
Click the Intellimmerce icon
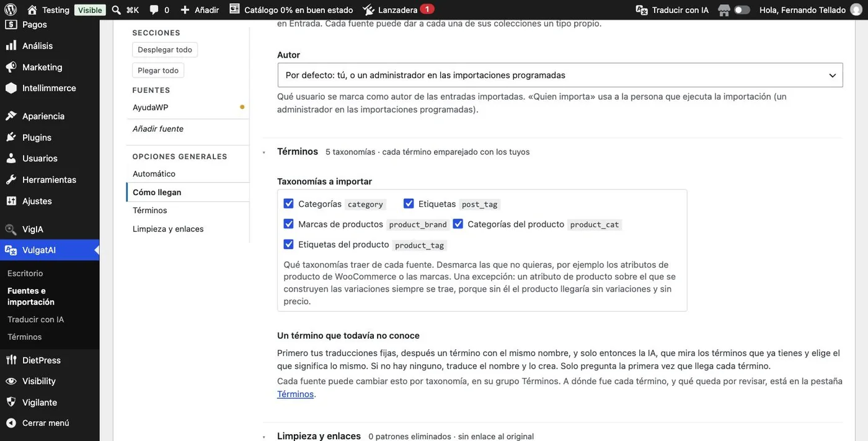click(x=11, y=88)
